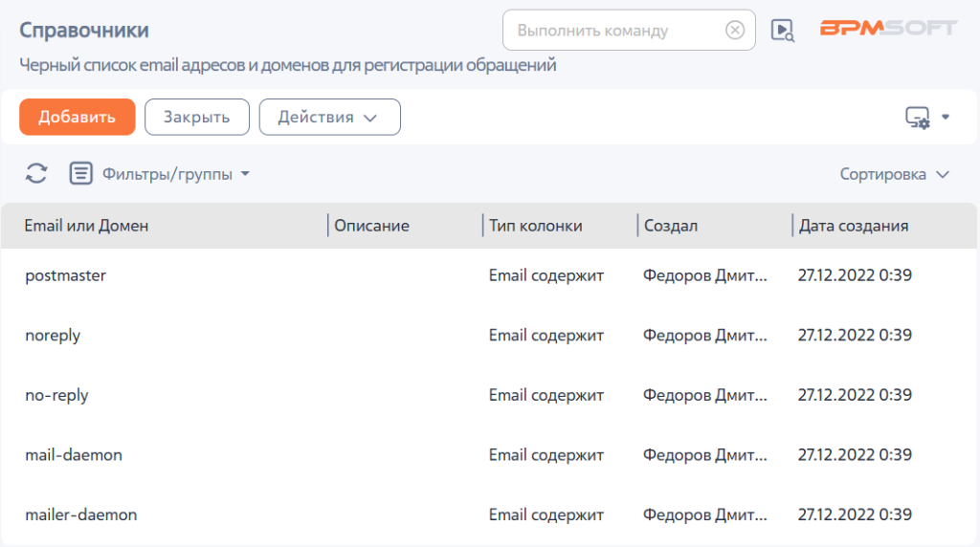
Task: Expand the view settings arrow
Action: pyautogui.click(x=946, y=117)
